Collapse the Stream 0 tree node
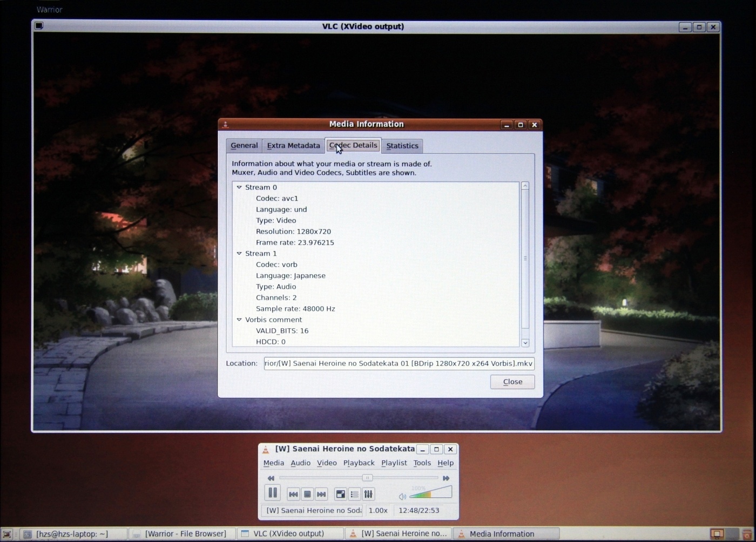The image size is (756, 542). pyautogui.click(x=239, y=187)
